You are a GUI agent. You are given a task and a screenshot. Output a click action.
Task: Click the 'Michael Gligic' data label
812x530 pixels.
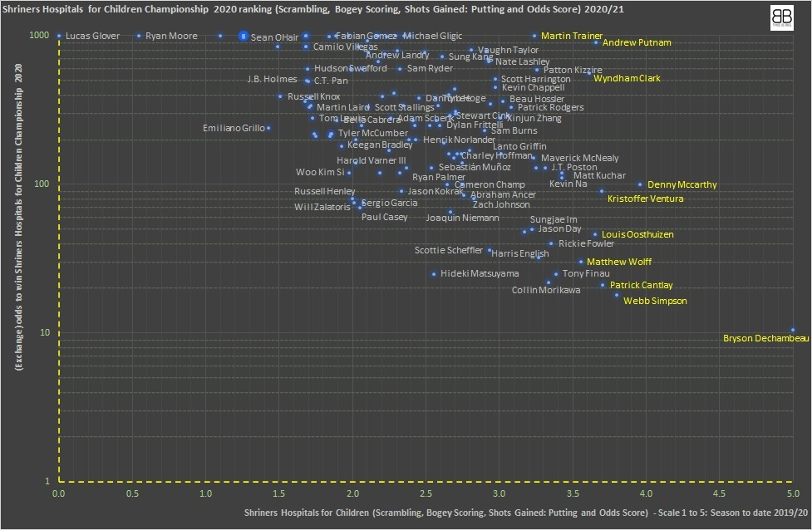[x=432, y=36]
